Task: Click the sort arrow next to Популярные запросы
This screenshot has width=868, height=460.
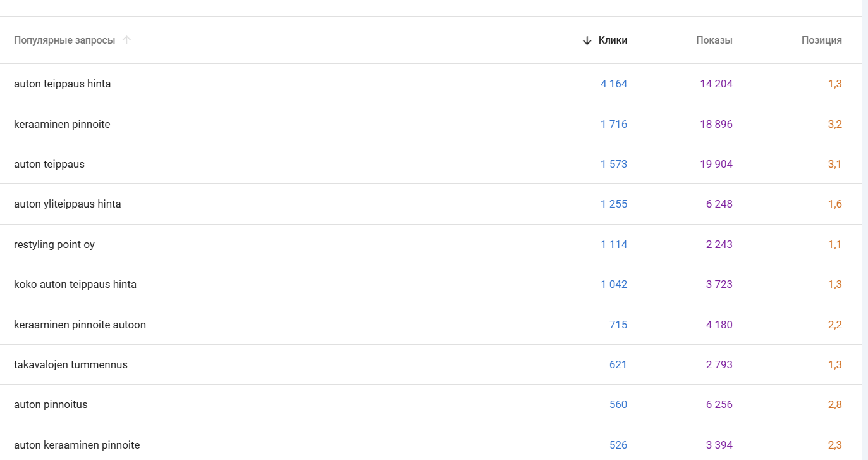Action: click(x=126, y=40)
